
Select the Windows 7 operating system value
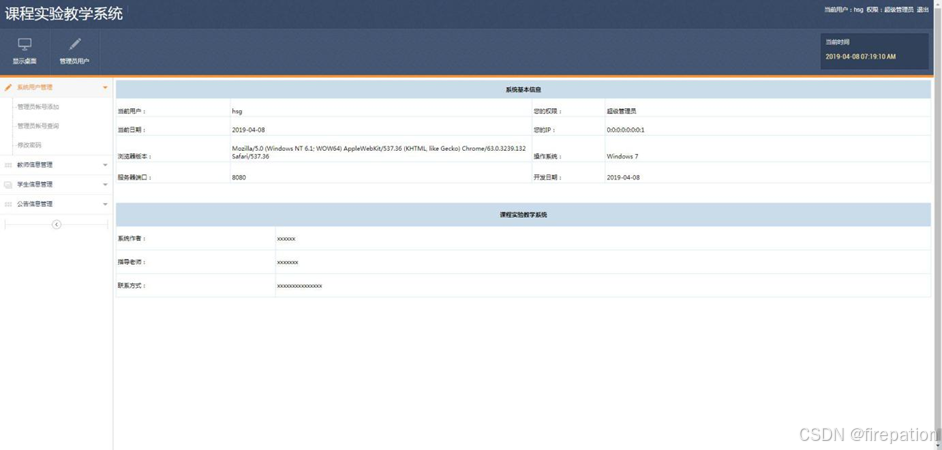click(x=622, y=156)
